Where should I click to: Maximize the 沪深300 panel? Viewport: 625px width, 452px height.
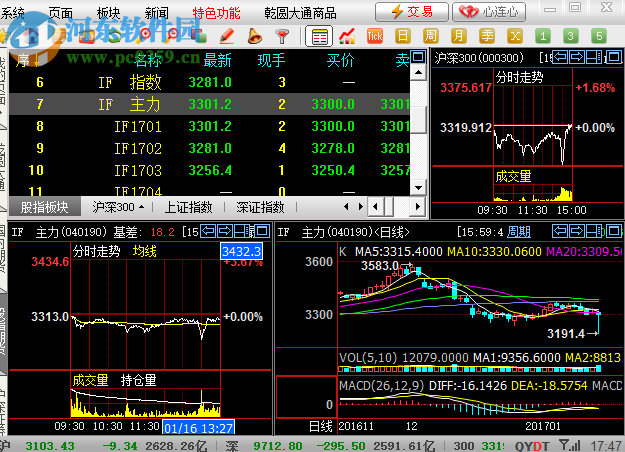pyautogui.click(x=614, y=57)
